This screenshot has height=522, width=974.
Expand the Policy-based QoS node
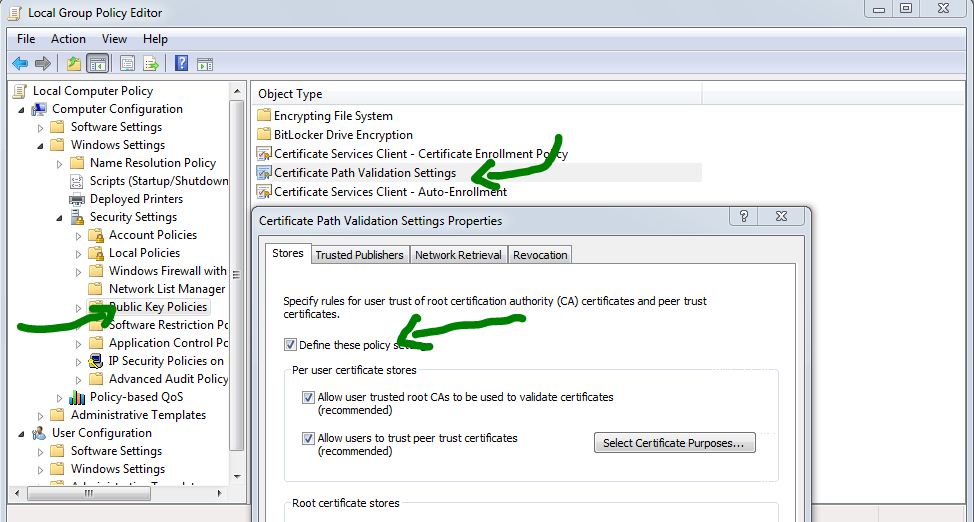60,398
